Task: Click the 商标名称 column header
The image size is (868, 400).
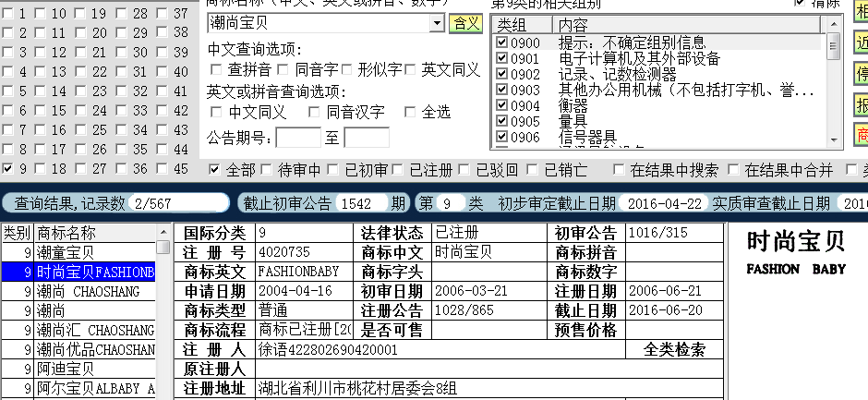Action: pyautogui.click(x=95, y=233)
